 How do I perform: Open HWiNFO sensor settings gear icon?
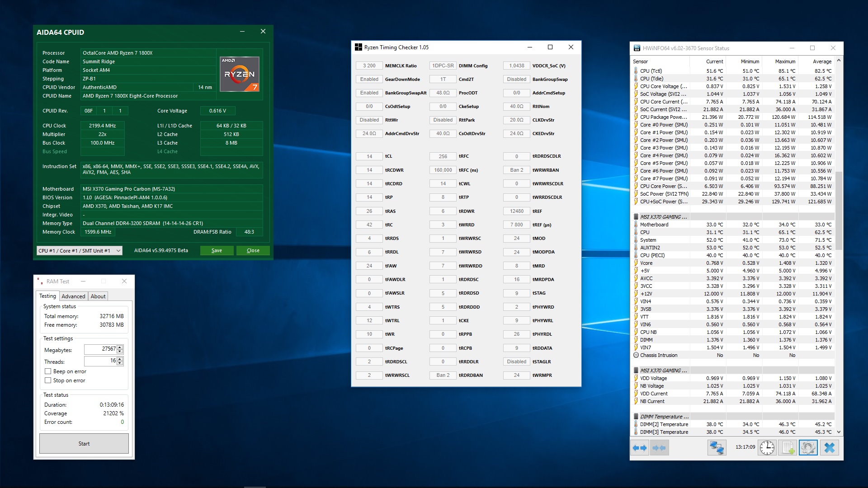pyautogui.click(x=808, y=448)
